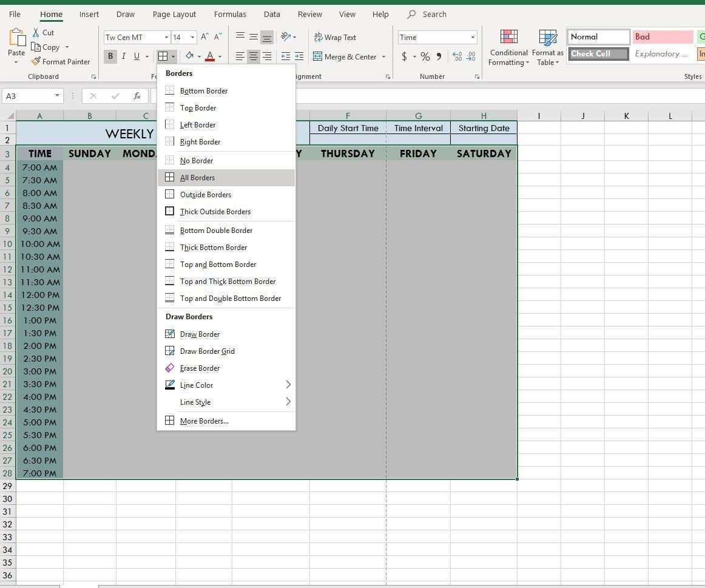This screenshot has height=588, width=705.
Task: Open More Borders dialog option
Action: click(x=204, y=421)
